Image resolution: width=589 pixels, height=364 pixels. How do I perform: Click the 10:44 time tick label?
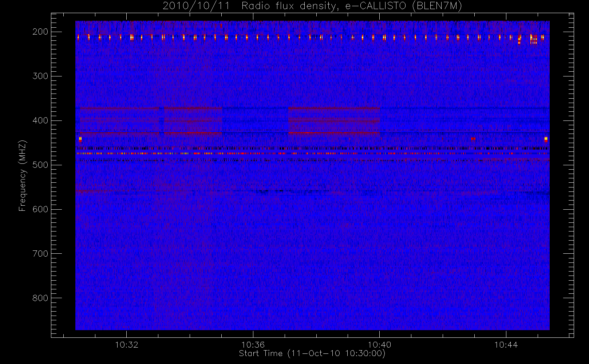click(506, 345)
